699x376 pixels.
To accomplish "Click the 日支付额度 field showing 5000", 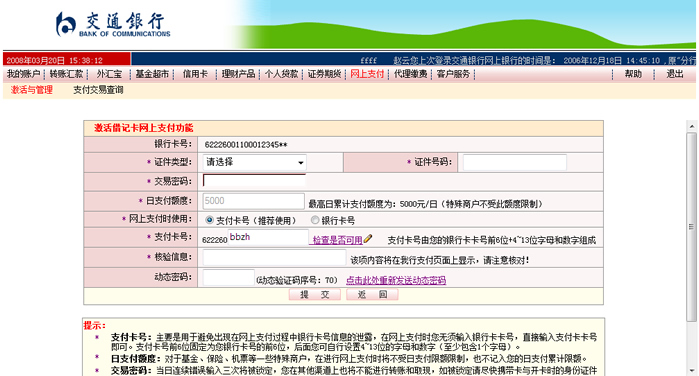I will coord(254,201).
